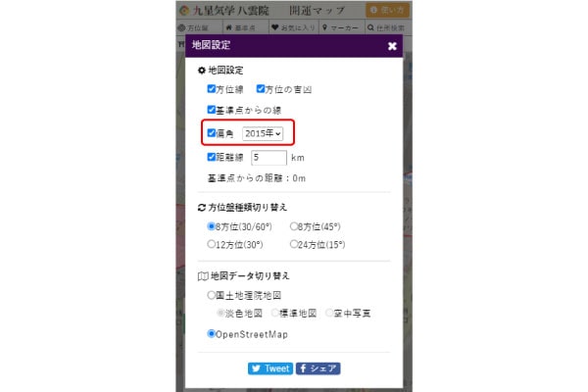This screenshot has height=392, width=588.
Task: Click the Facebook シェア button
Action: [318, 368]
